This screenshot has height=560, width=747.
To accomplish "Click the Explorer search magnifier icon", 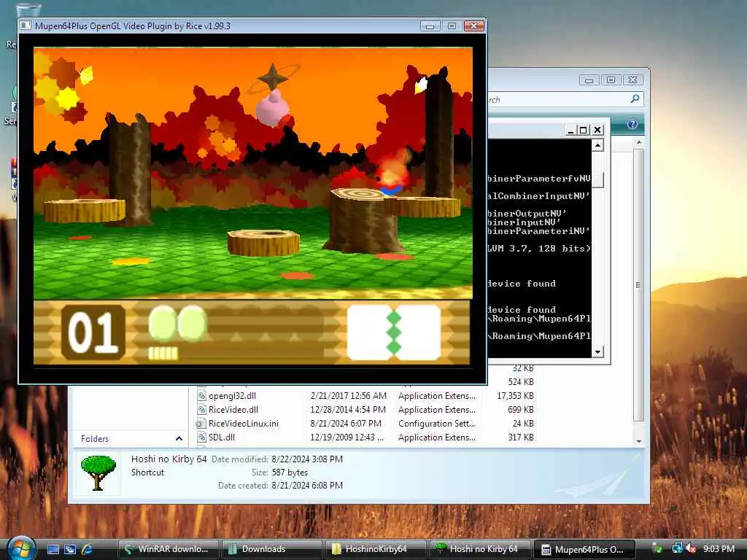I will tap(635, 99).
